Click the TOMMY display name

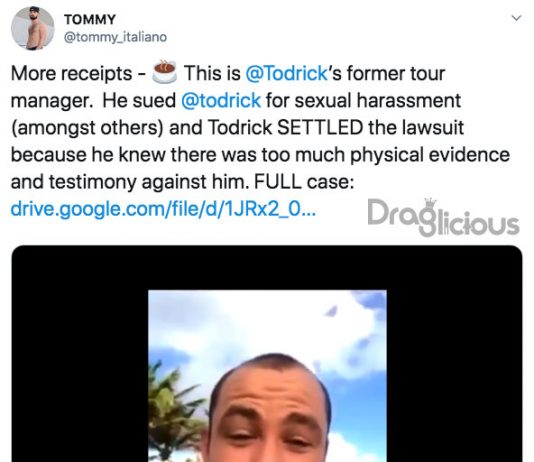point(90,20)
